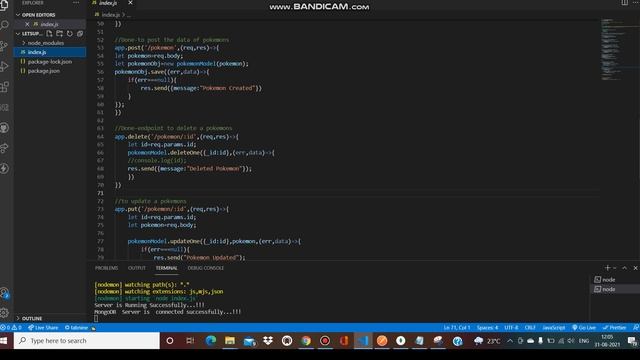640x360 pixels.
Task: Switch to the PROBLEMS panel tab
Action: click(x=106, y=268)
